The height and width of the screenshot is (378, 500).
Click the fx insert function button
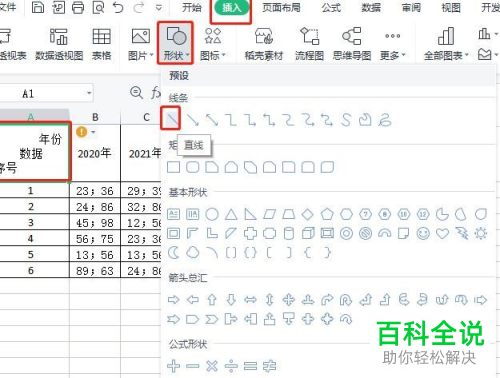[x=156, y=93]
